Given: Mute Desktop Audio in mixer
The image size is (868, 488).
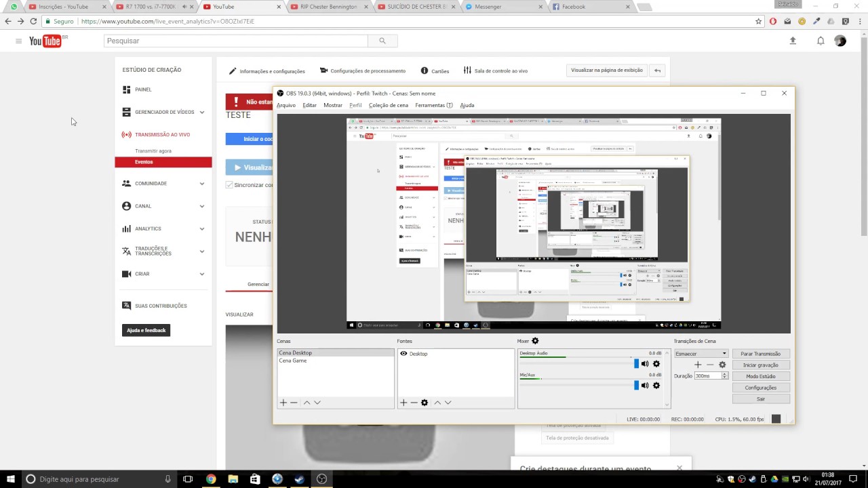Looking at the screenshot, I should 645,364.
